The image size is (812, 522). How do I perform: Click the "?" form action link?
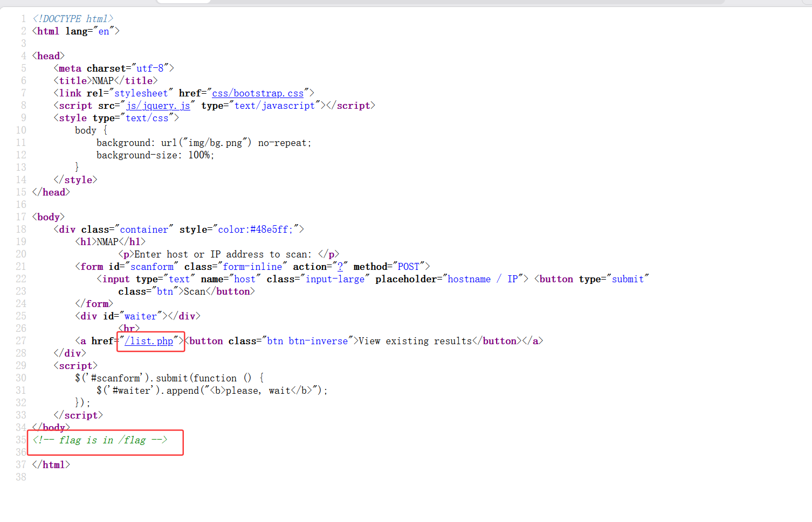(340, 267)
